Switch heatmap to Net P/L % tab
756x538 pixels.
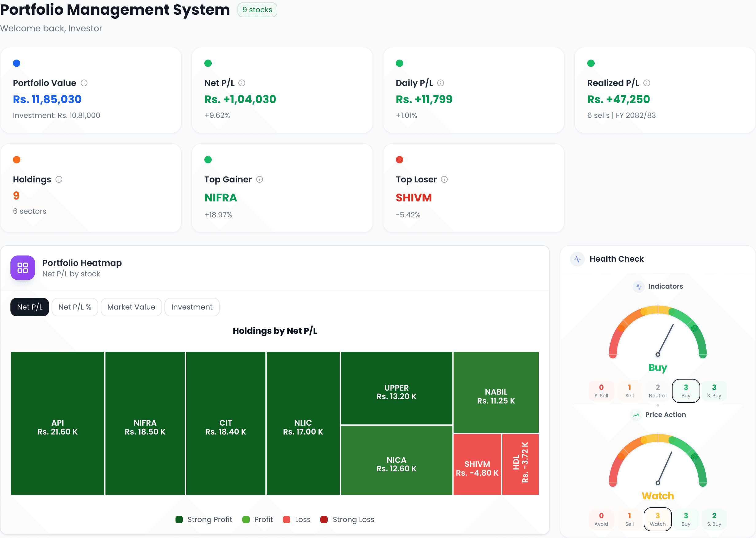(75, 307)
